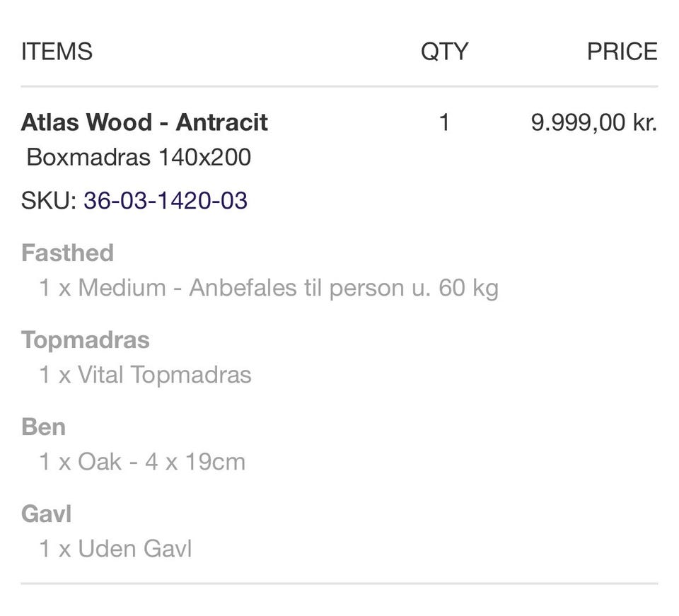Click the Topmadras option heading
679x616 pixels.
86,339
